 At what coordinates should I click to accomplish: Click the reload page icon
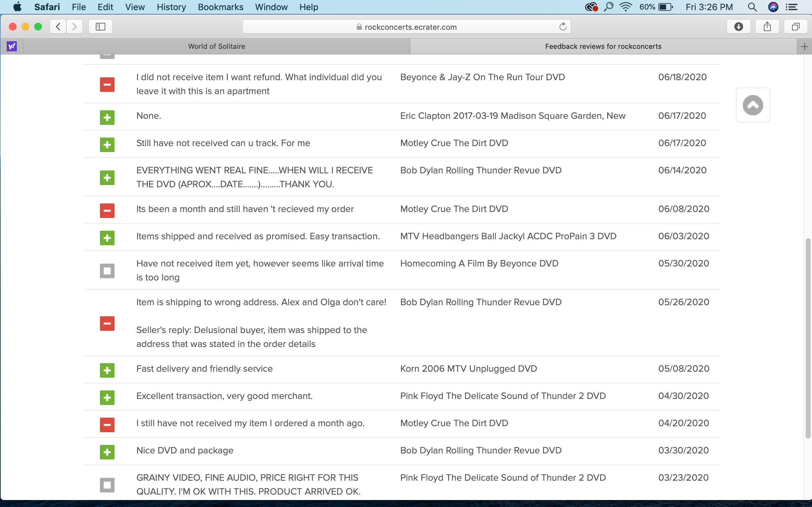[563, 27]
